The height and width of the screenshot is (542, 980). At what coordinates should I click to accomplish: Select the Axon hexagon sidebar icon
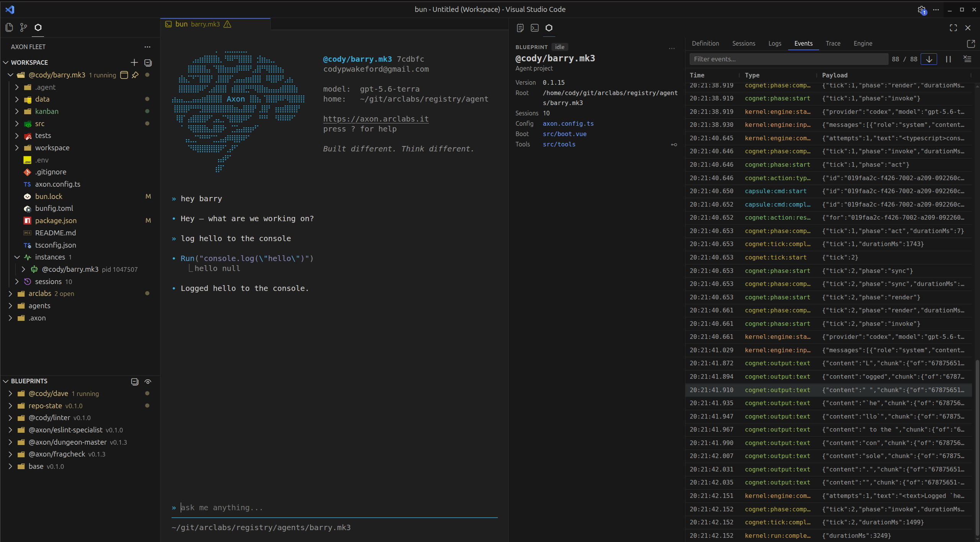(38, 27)
